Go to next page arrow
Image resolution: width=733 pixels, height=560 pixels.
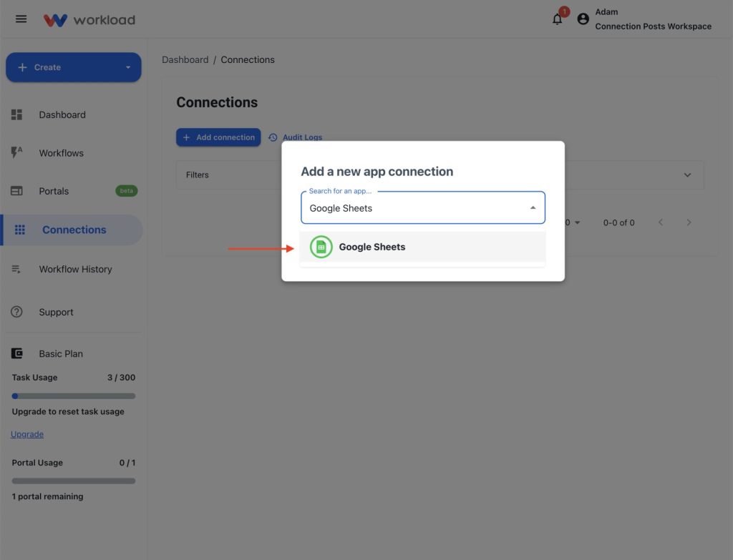(689, 222)
